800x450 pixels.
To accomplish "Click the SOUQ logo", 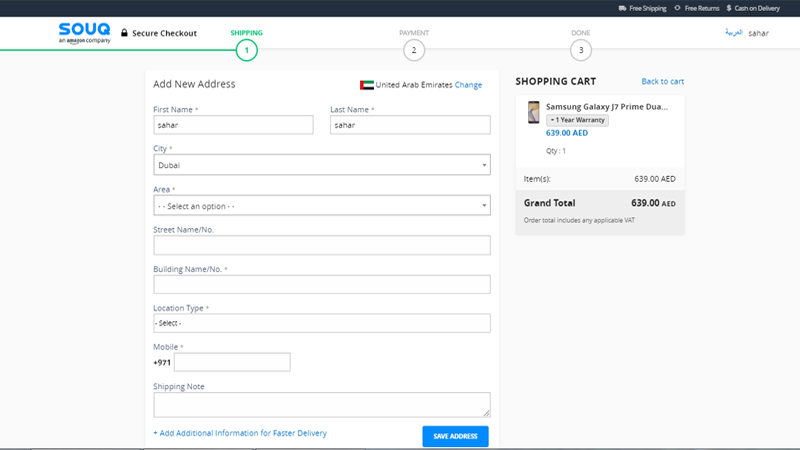I will (84, 33).
